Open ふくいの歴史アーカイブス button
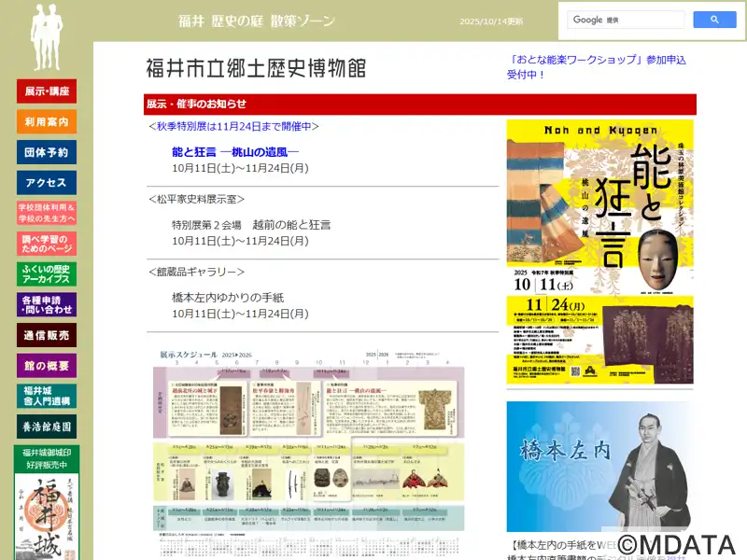 (47, 273)
